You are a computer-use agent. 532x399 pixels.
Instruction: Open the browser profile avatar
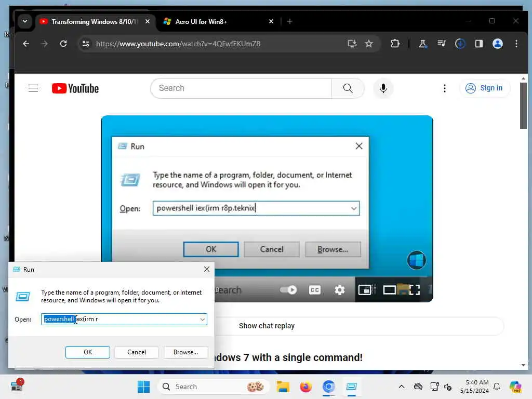point(497,44)
